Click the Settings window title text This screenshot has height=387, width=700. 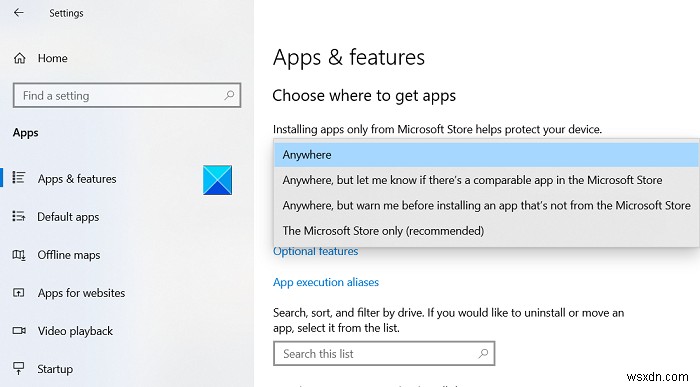coord(66,13)
